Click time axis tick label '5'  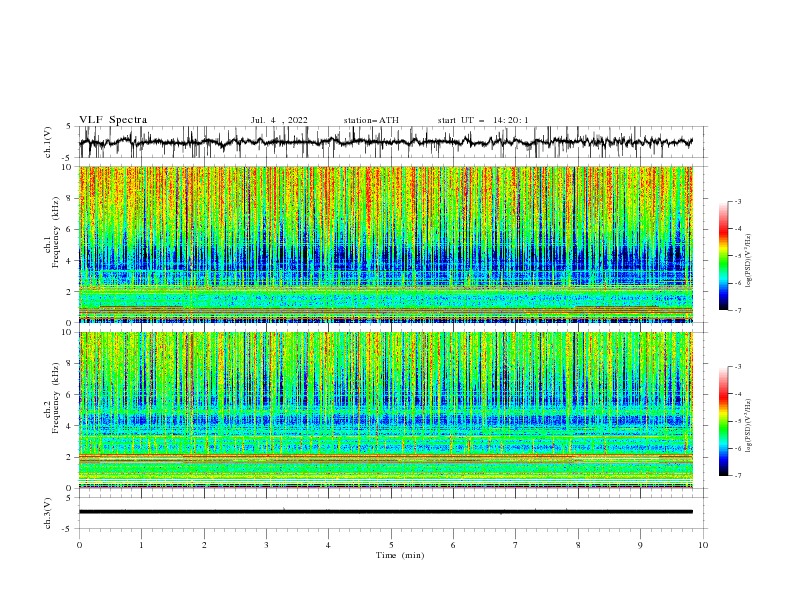(x=391, y=545)
